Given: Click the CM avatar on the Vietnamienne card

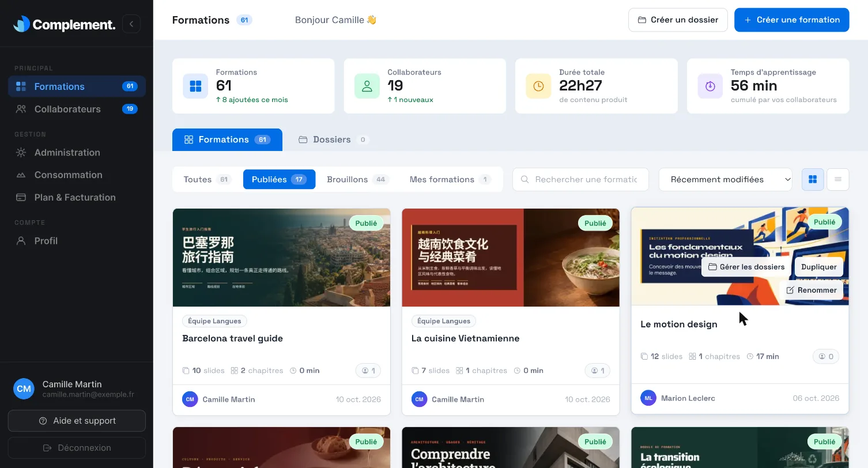Looking at the screenshot, I should click(x=419, y=399).
